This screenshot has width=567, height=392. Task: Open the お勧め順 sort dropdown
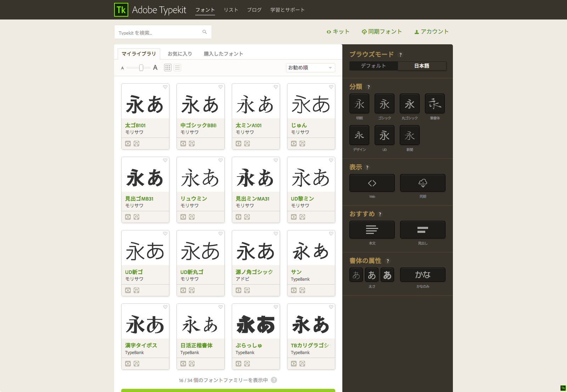pyautogui.click(x=310, y=68)
